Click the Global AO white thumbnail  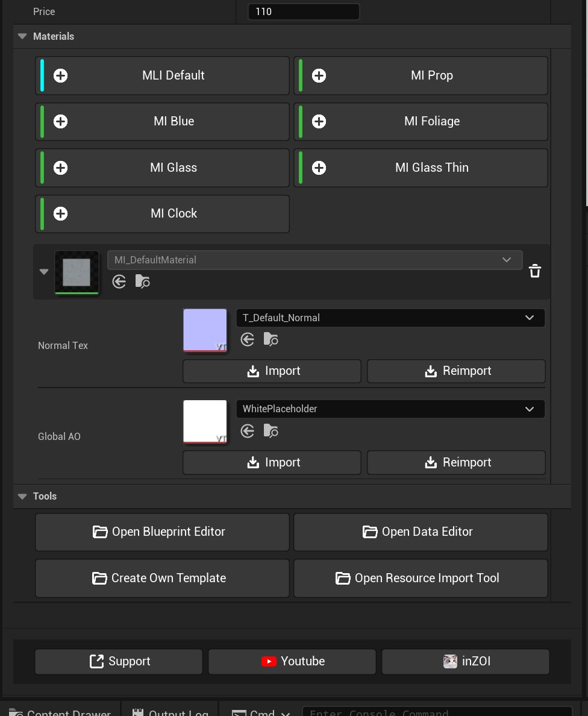205,421
